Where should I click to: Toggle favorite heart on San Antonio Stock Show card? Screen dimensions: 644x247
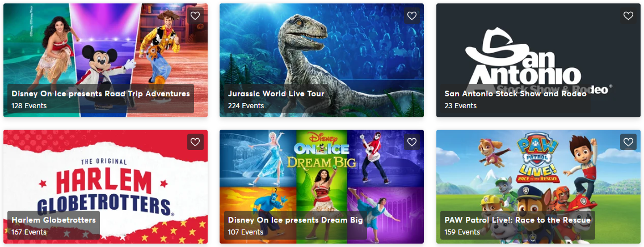coord(628,16)
